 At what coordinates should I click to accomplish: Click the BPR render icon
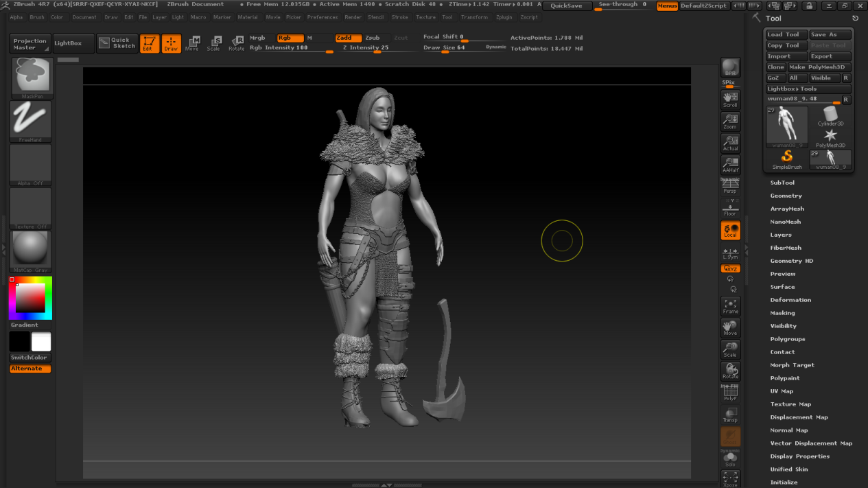[730, 67]
